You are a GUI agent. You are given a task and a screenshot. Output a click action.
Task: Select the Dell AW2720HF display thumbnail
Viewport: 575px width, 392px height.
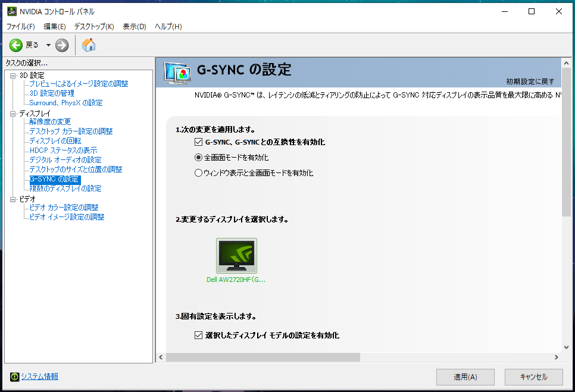[x=236, y=256]
